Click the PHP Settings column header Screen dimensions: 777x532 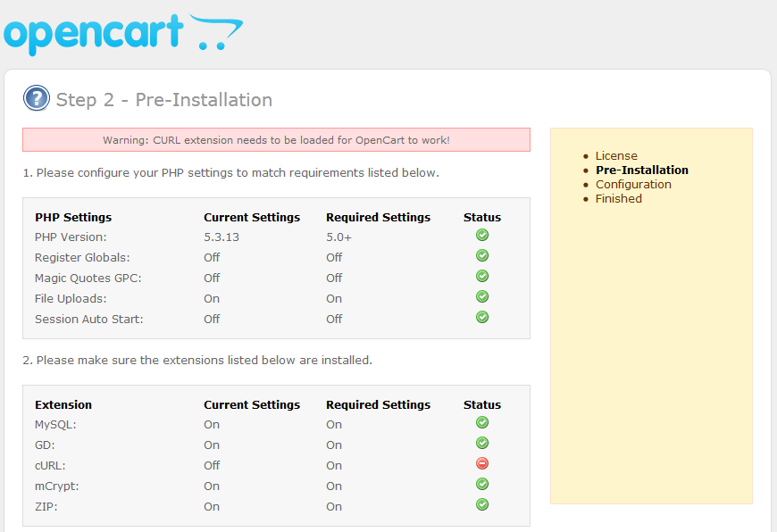[x=73, y=217]
